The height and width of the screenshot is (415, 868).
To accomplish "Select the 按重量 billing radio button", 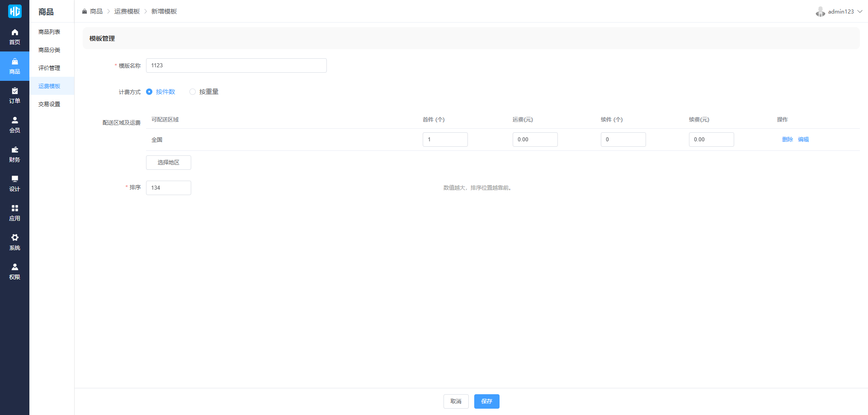I will 193,92.
